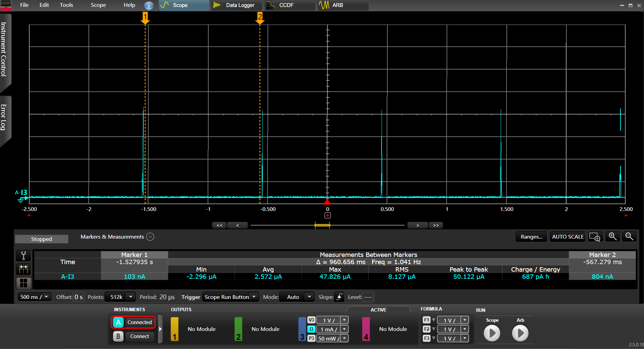Start Scope acquisition with play button
This screenshot has height=349, width=644.
pos(492,333)
